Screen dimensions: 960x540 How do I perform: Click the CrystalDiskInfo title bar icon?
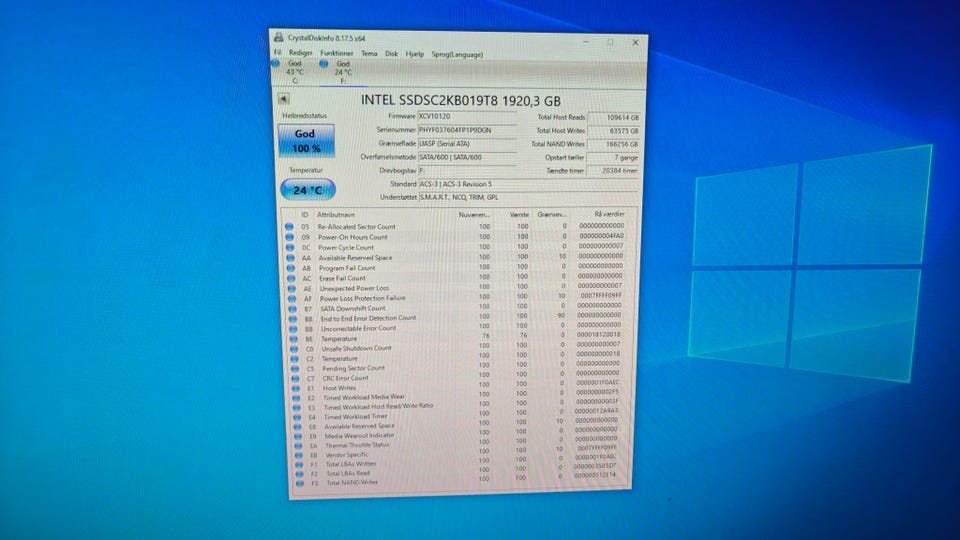click(279, 37)
